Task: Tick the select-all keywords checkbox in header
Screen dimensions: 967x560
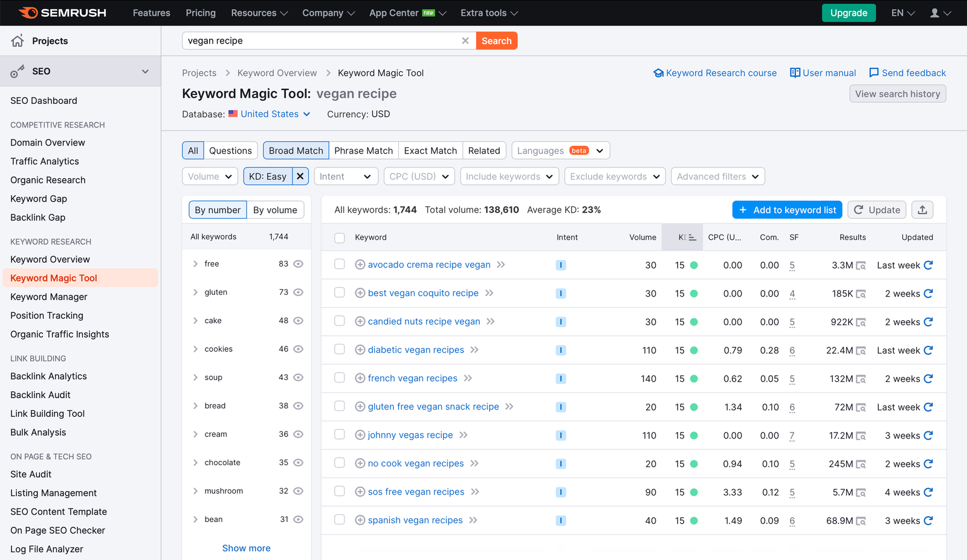Action: pos(340,237)
